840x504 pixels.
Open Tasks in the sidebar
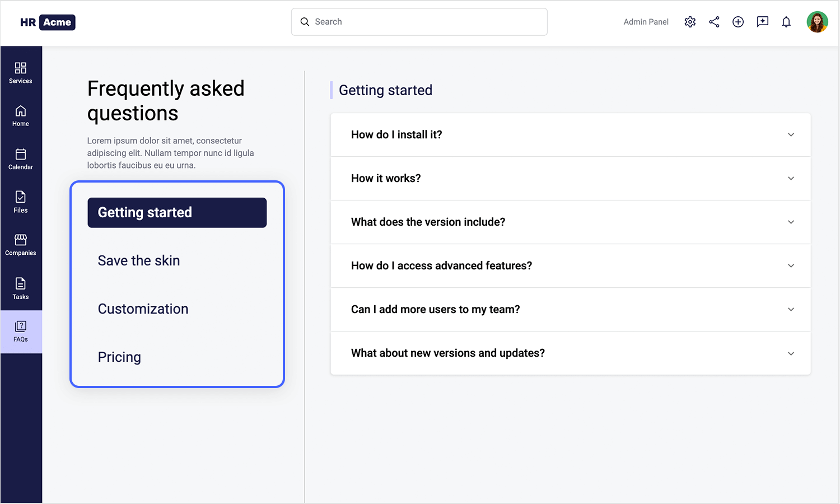coord(21,288)
